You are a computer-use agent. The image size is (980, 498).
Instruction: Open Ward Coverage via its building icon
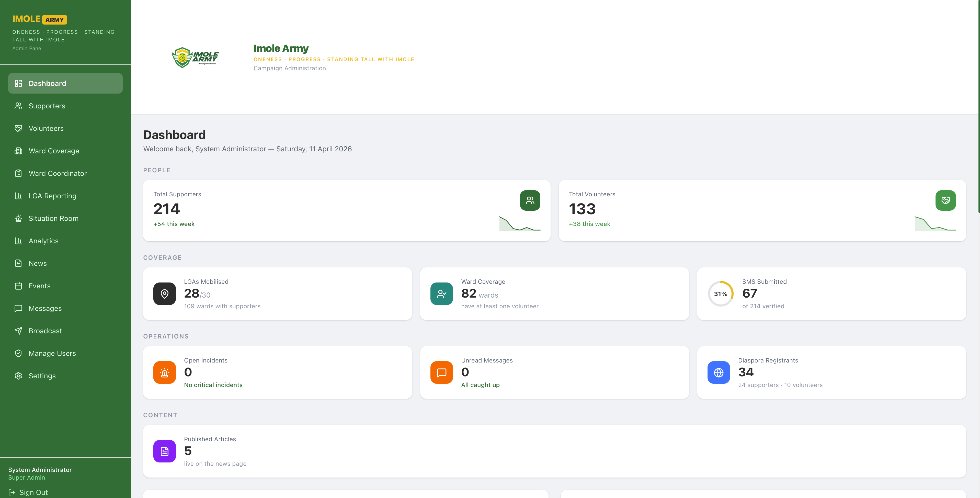(x=18, y=151)
